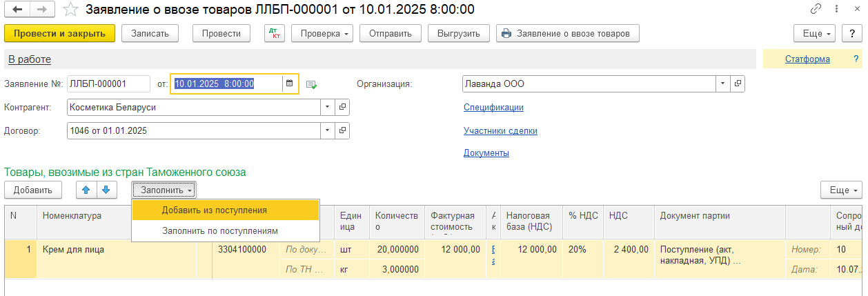Click the green checklist icon beside the date
Viewport: 868px width, 296px height.
311,84
